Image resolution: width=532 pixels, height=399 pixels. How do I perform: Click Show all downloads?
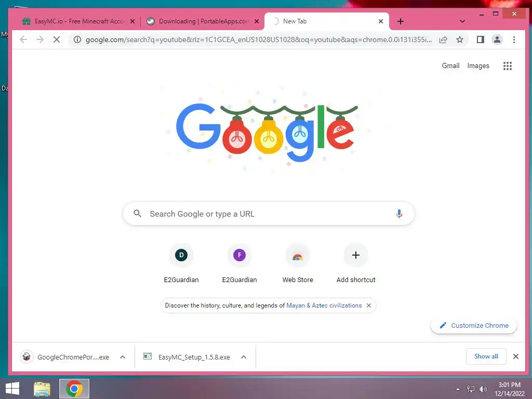tap(486, 356)
